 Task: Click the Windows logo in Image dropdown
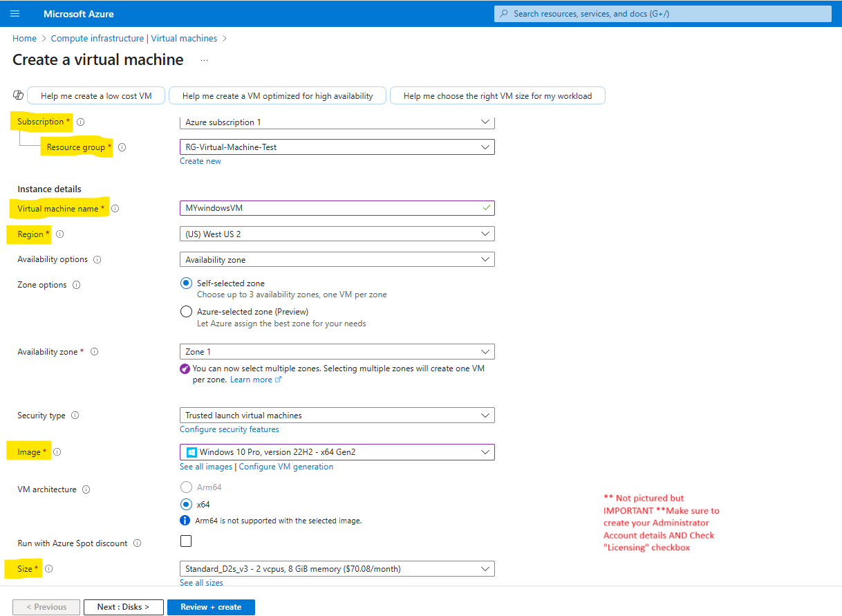coord(191,452)
